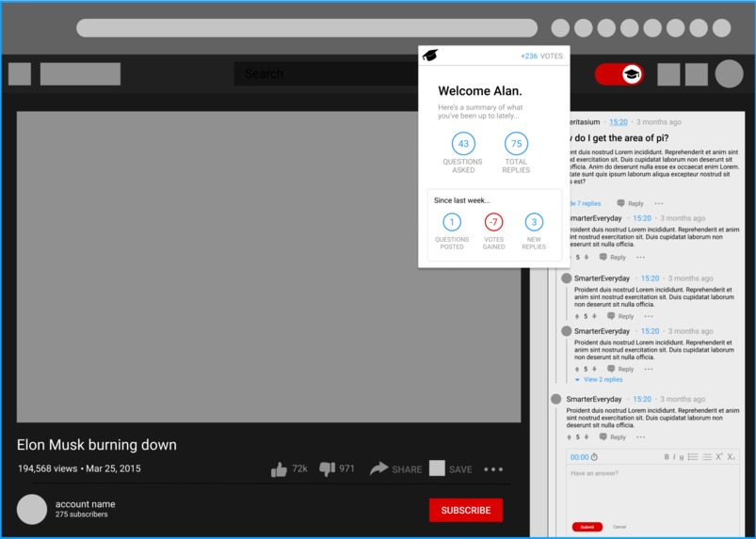Collapse the 7 replies under the pi question
Viewport: 756px width, 539px height.
point(586,204)
